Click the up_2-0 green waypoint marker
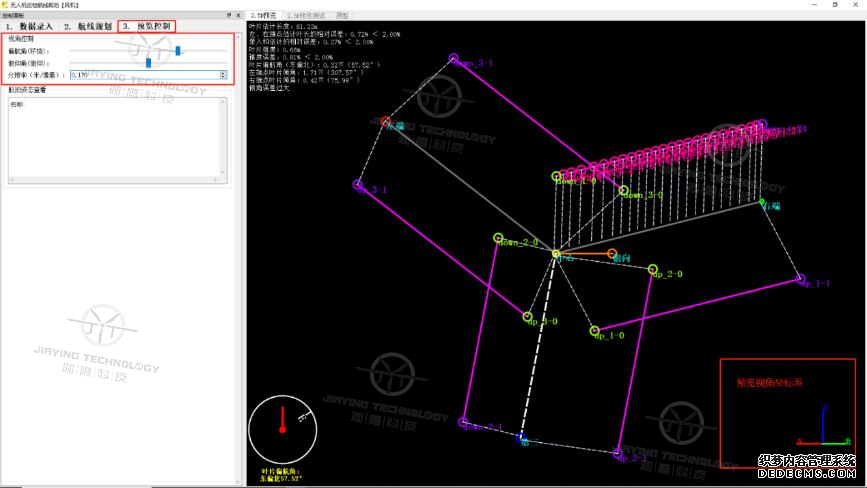Screen dimensions: 867x488 [x=652, y=269]
